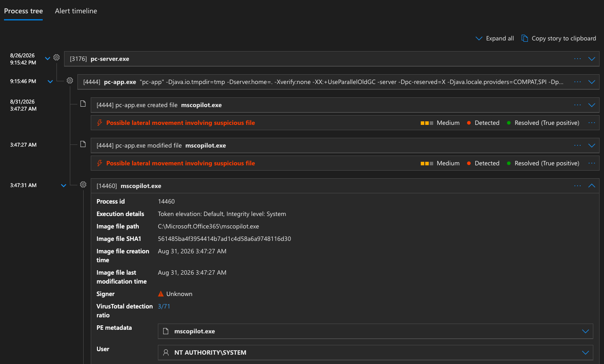Switch to the Process tree tab
This screenshot has height=364, width=604.
coord(24,11)
